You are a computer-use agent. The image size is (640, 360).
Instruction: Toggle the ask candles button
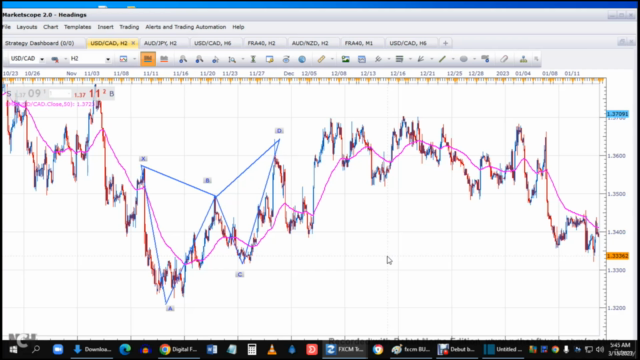164,59
